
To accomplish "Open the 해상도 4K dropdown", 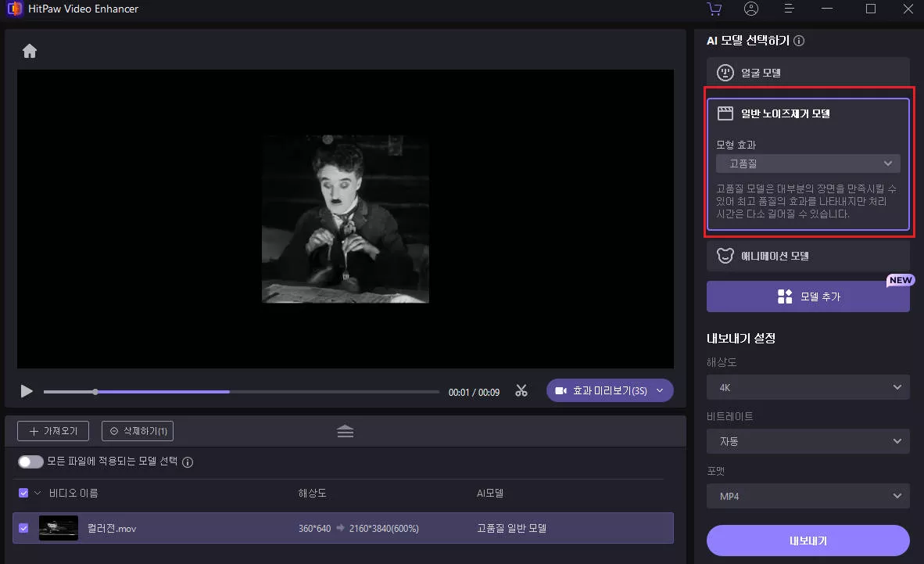I will pyautogui.click(x=808, y=387).
